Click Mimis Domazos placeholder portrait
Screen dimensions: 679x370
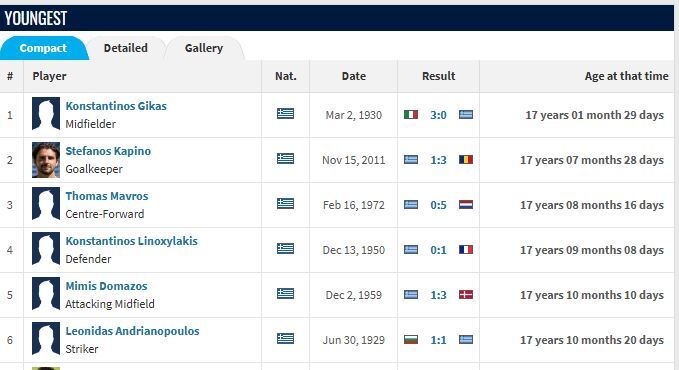pyautogui.click(x=46, y=295)
